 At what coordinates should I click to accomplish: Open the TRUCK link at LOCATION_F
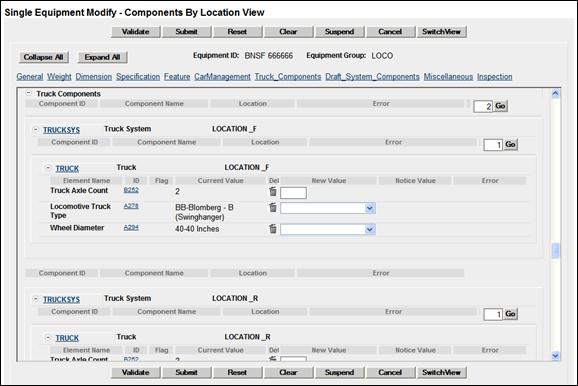[x=67, y=168]
